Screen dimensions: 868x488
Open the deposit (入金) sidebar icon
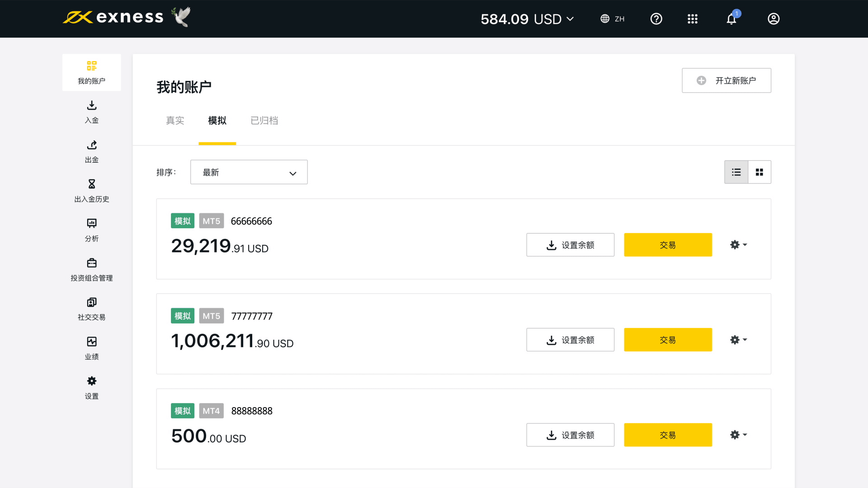click(x=92, y=106)
